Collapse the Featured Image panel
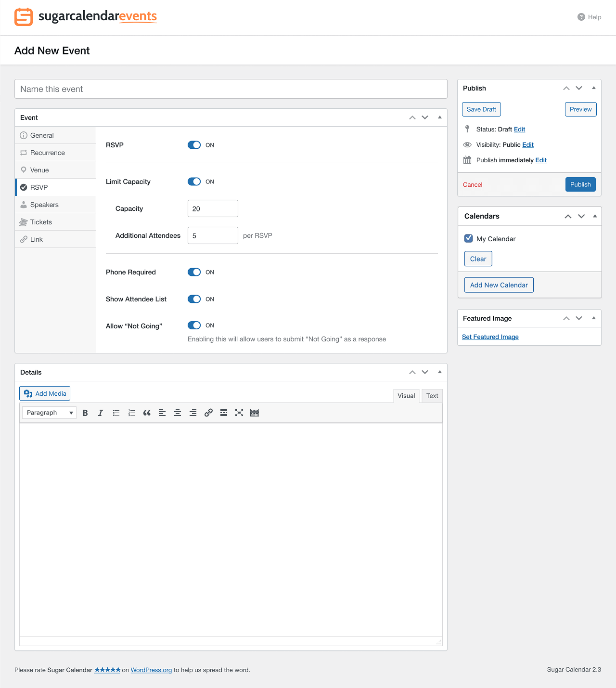The width and height of the screenshot is (616, 688). 593,318
